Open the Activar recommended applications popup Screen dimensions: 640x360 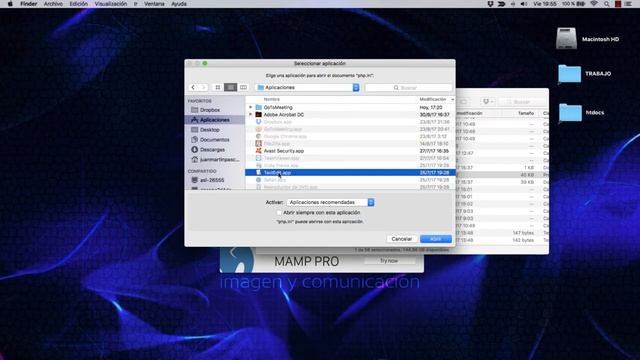(330, 202)
